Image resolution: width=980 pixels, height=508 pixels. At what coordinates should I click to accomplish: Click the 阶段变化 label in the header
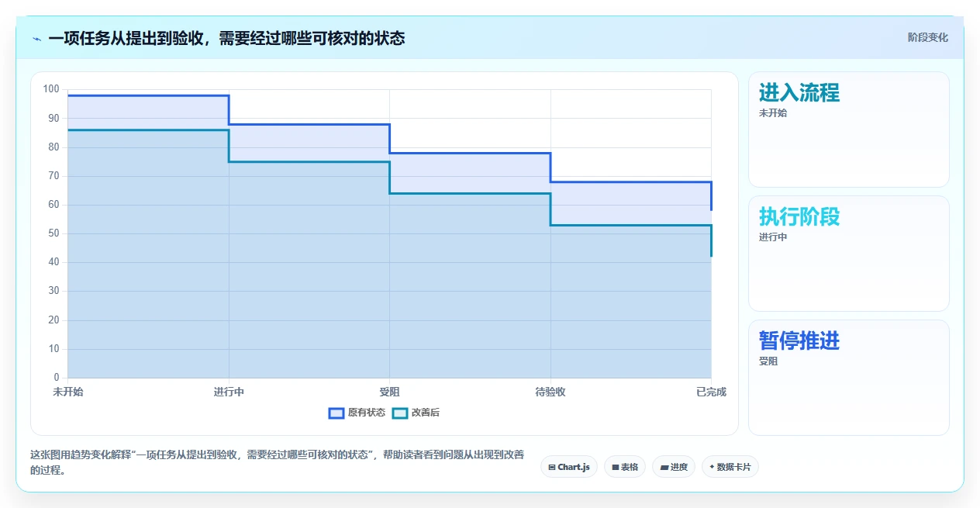pyautogui.click(x=927, y=37)
